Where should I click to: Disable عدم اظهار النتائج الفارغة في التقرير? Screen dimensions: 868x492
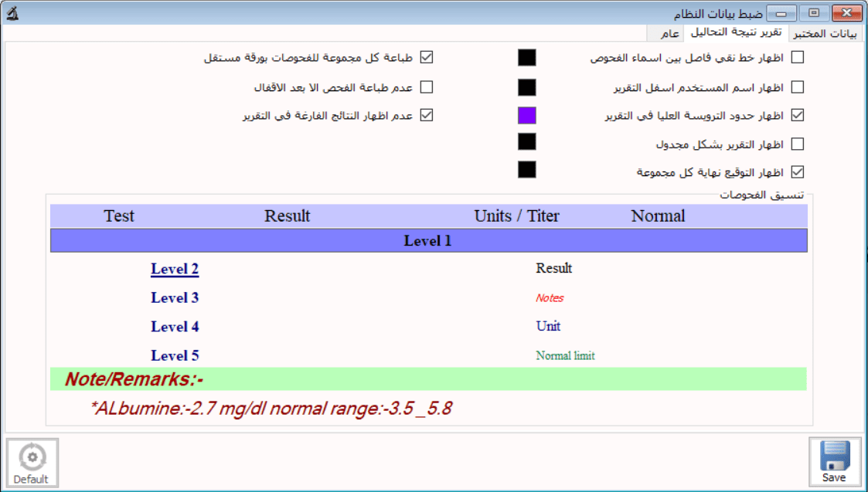[x=427, y=115]
